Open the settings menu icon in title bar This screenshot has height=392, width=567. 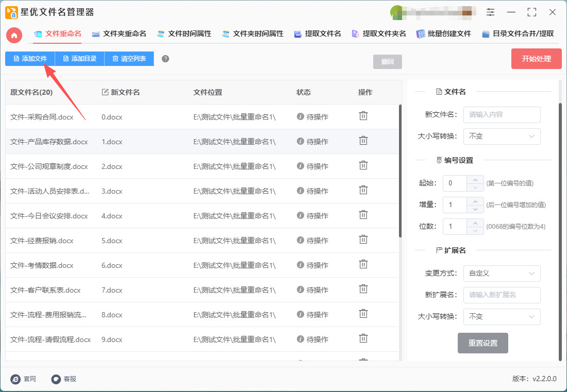(490, 12)
